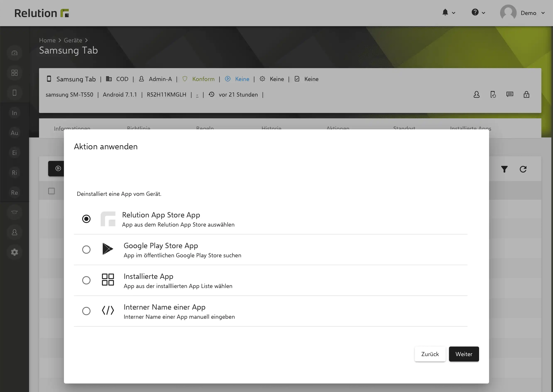Click the reload list icon
Viewport: 553px width, 392px height.
pos(523,169)
